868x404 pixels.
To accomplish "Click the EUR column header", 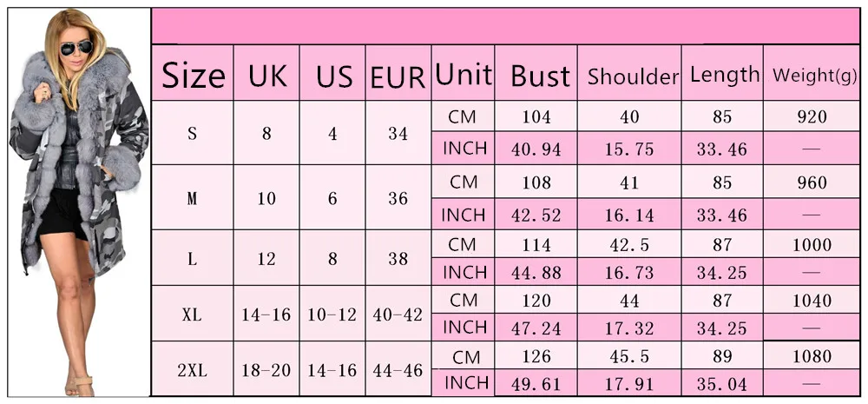I will (x=398, y=77).
